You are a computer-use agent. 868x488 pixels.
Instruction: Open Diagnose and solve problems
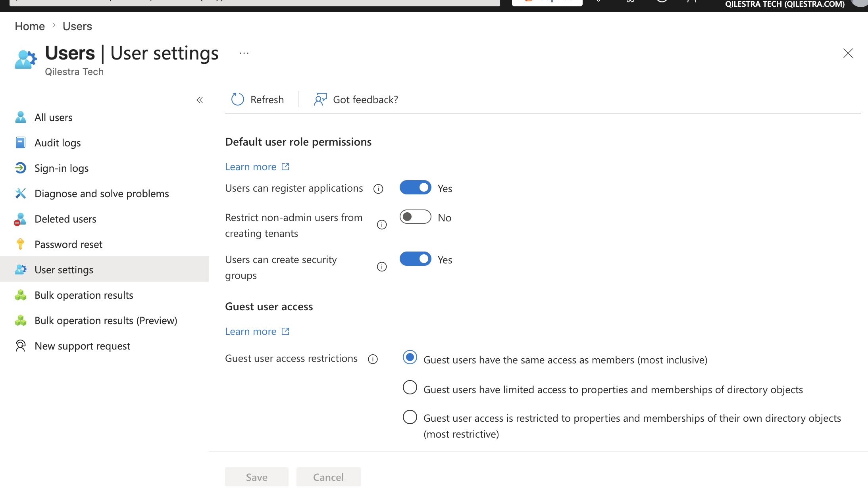click(x=105, y=194)
